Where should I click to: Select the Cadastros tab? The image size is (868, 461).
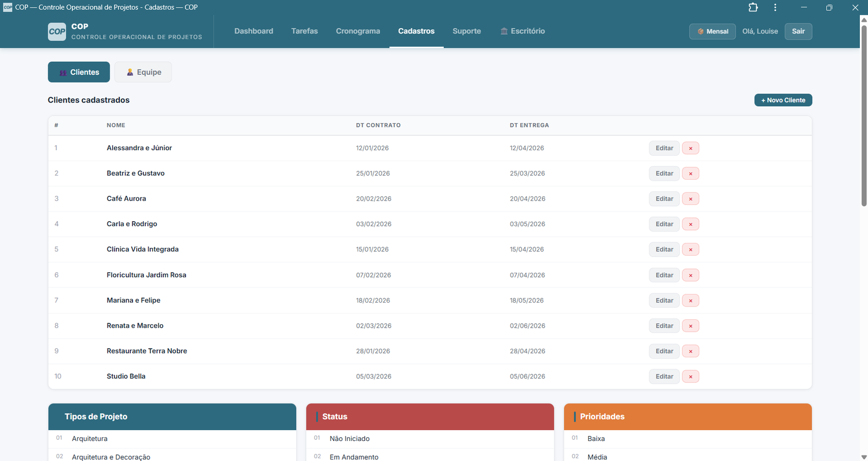coord(416,31)
